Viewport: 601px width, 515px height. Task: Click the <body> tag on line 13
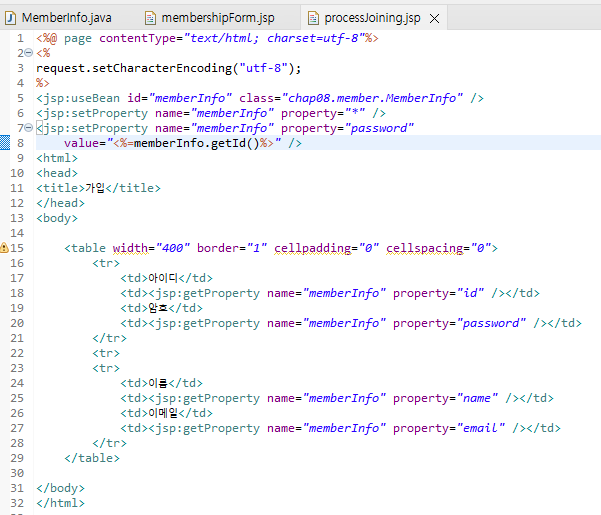[x=57, y=218]
